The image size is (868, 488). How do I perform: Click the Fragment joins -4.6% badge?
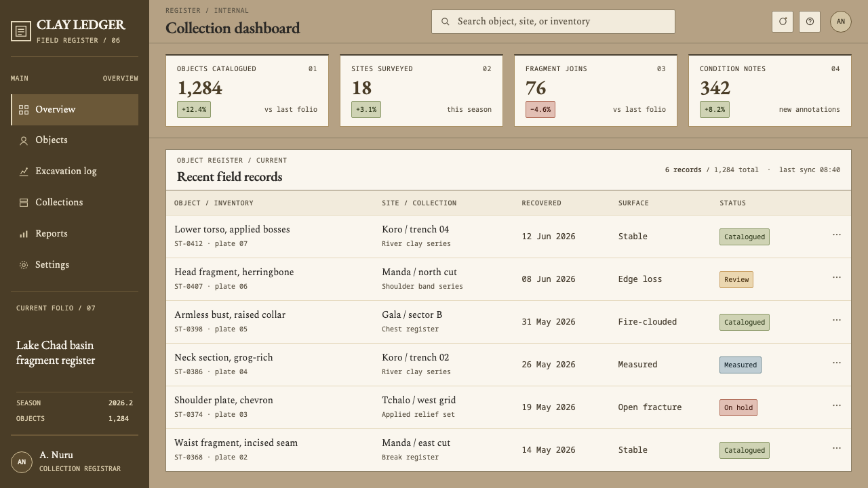[x=540, y=110]
